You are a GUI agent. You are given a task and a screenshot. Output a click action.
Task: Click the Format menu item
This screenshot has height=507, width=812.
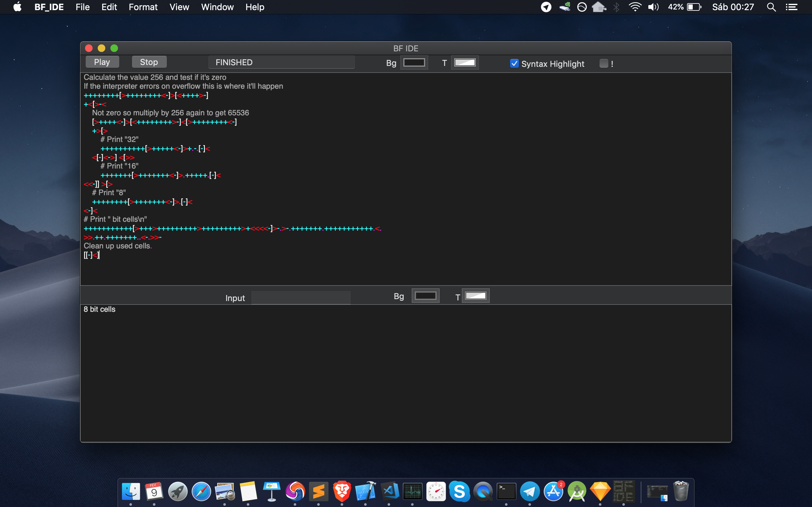click(x=143, y=7)
